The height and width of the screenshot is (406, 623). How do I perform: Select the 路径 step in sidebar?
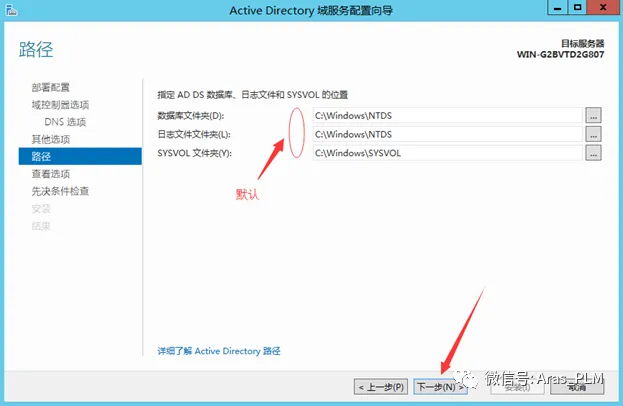pos(80,156)
